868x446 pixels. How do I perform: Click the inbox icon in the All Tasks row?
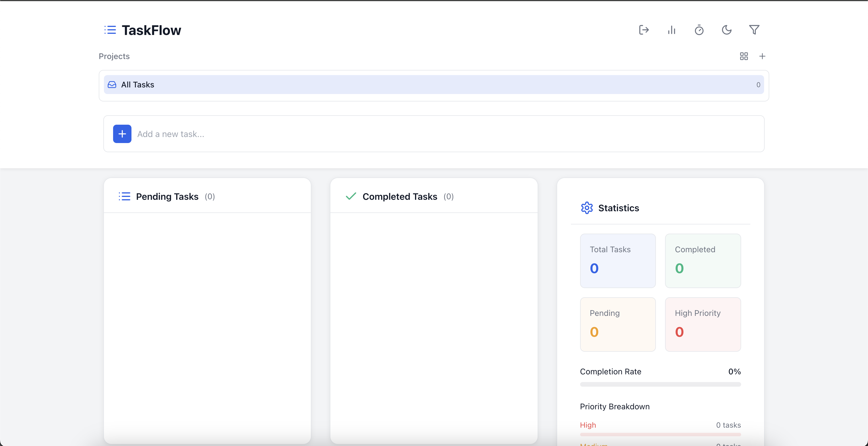click(x=112, y=85)
